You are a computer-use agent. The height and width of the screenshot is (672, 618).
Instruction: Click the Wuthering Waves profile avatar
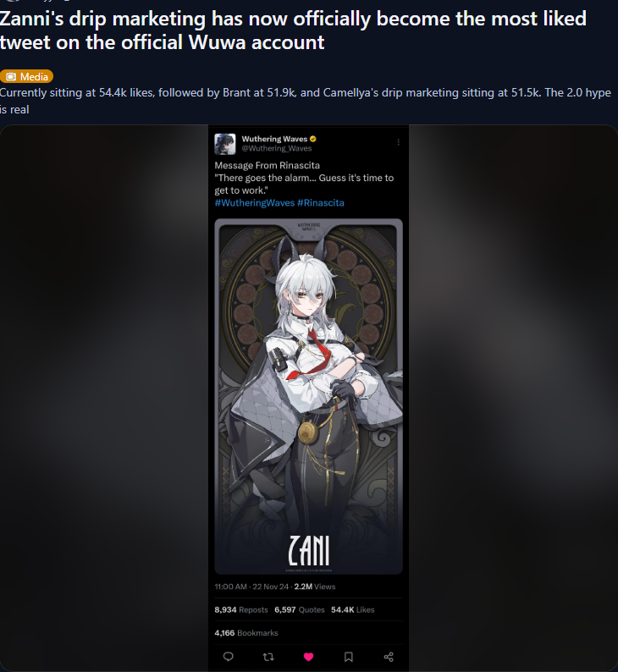coord(225,144)
